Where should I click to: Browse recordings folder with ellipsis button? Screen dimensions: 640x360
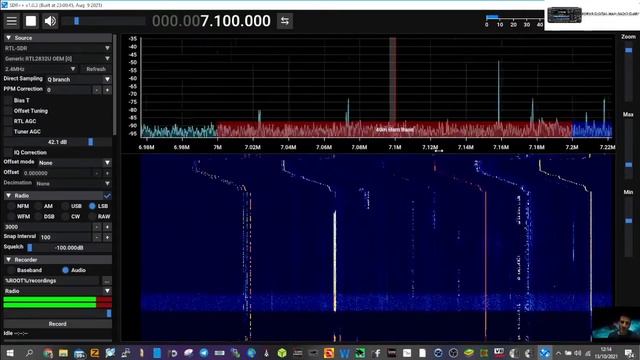click(x=107, y=281)
